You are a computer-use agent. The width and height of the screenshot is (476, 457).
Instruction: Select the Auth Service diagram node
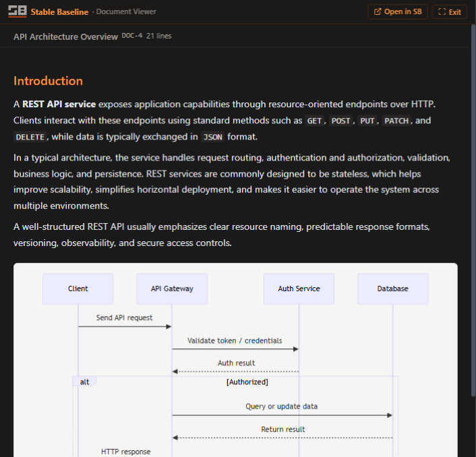pos(299,288)
